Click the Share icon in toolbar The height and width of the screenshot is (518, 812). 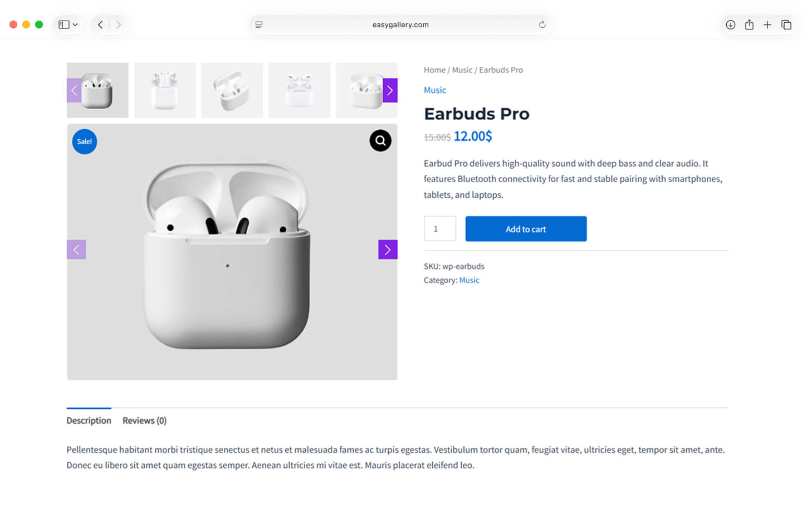click(749, 25)
